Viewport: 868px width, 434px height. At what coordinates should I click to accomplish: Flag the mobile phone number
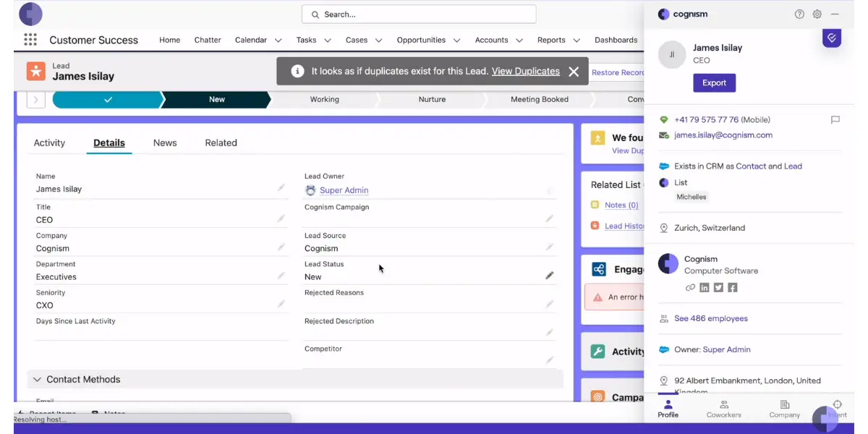tap(835, 119)
